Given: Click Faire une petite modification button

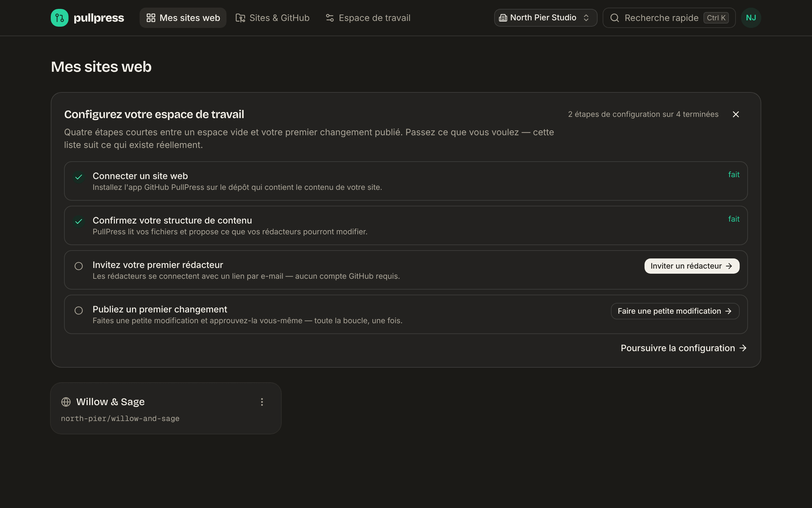Looking at the screenshot, I should (675, 311).
